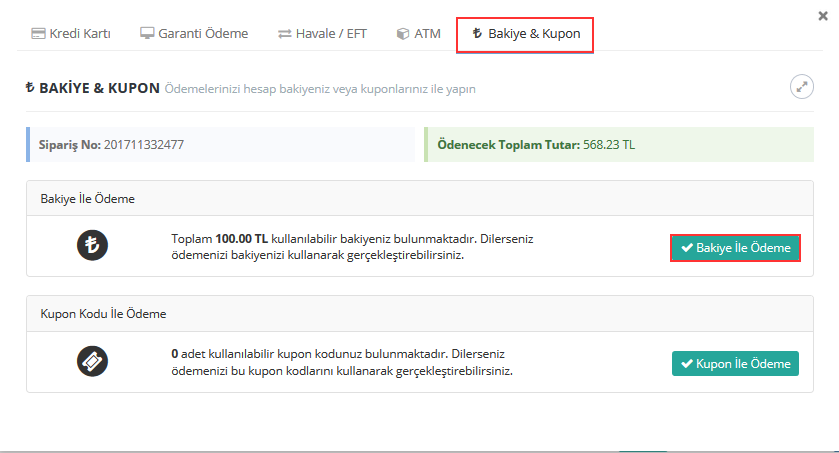This screenshot has width=839, height=453.
Task: Select the Havale / EFT tab
Action: [x=322, y=33]
